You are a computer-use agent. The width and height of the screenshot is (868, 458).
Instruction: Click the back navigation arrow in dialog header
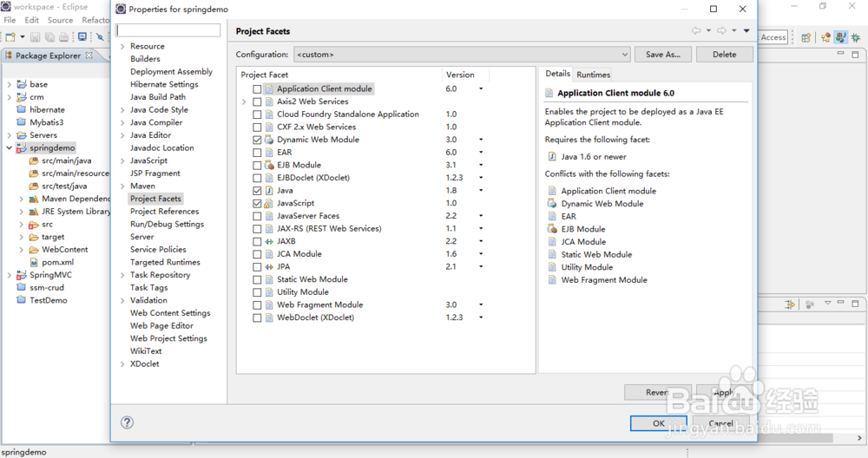696,31
